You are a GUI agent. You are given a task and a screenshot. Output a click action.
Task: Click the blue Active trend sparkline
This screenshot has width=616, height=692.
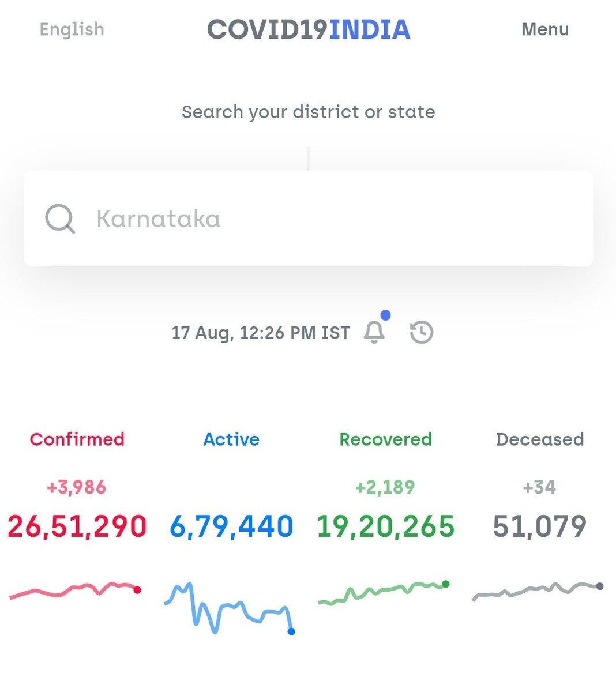(x=230, y=608)
